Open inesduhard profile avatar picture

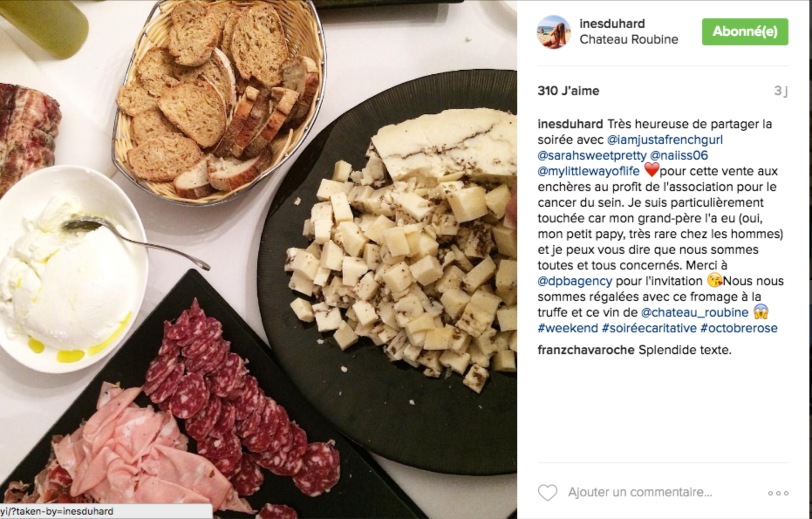tap(554, 32)
